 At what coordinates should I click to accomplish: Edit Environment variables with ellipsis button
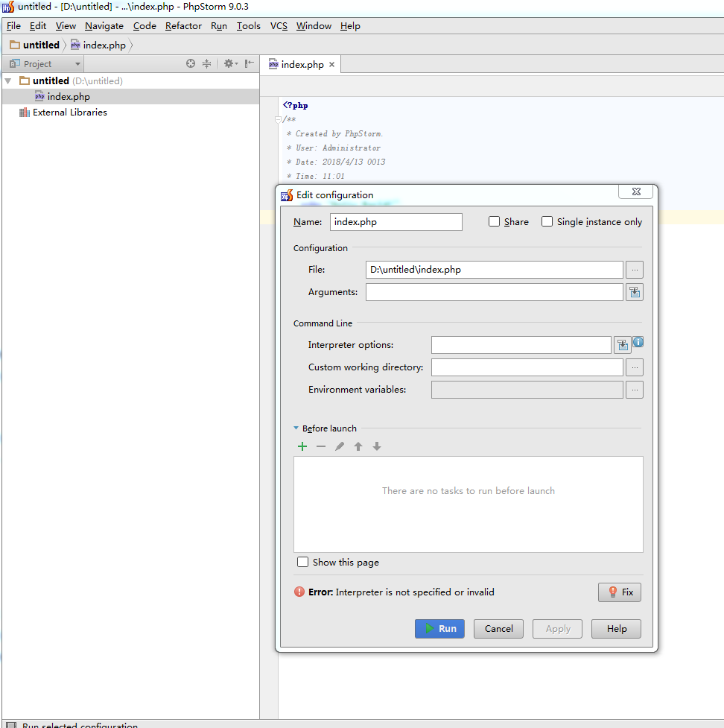click(635, 390)
